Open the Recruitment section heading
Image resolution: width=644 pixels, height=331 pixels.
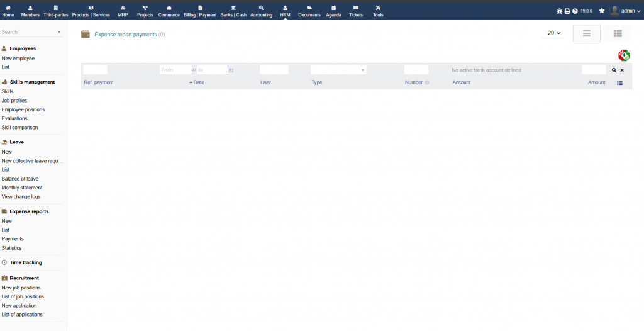[x=25, y=278]
